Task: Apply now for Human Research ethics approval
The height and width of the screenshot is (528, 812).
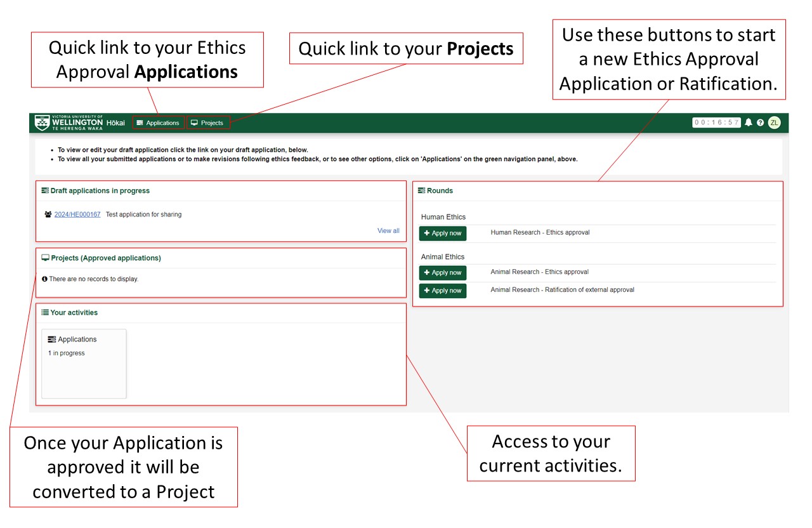Action: (442, 234)
